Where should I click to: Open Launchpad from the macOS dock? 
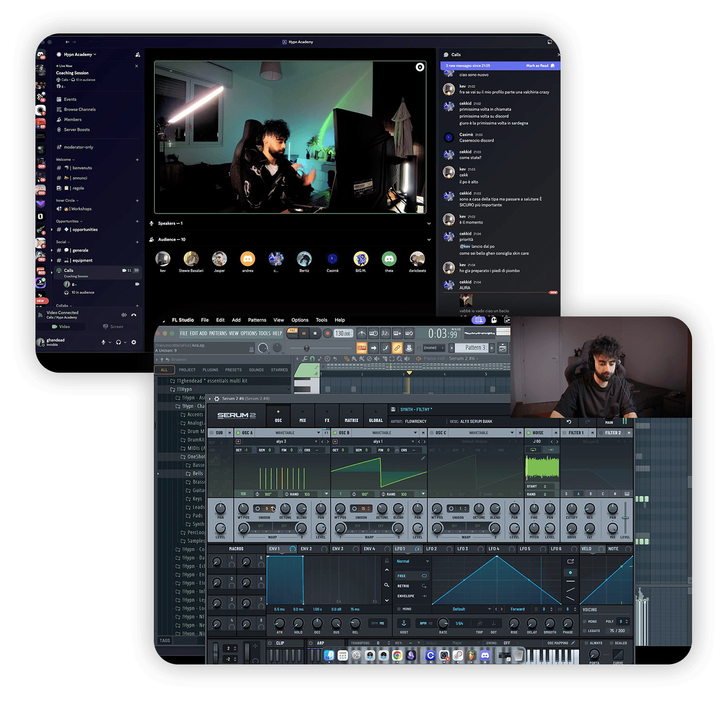343,656
